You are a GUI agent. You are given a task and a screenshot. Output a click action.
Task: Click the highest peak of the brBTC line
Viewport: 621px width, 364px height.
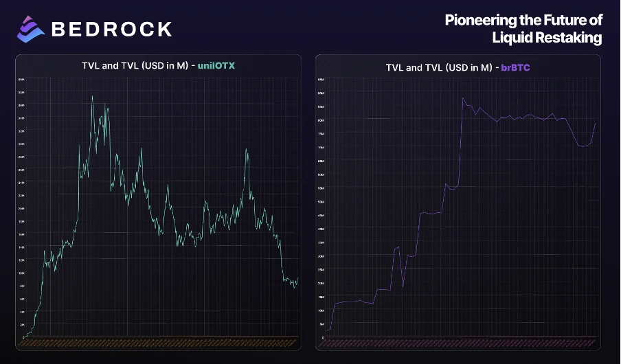(463, 98)
